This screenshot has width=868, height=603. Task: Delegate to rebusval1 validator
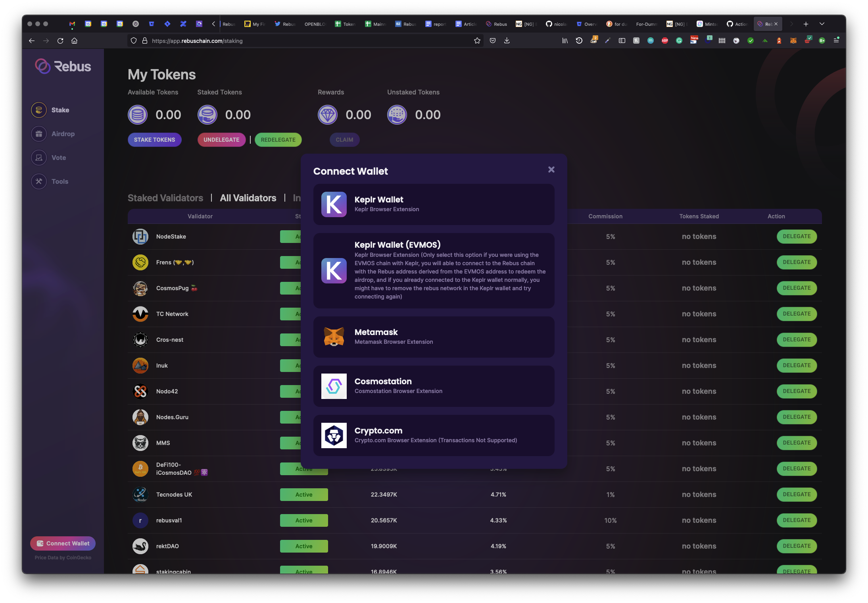click(x=797, y=520)
